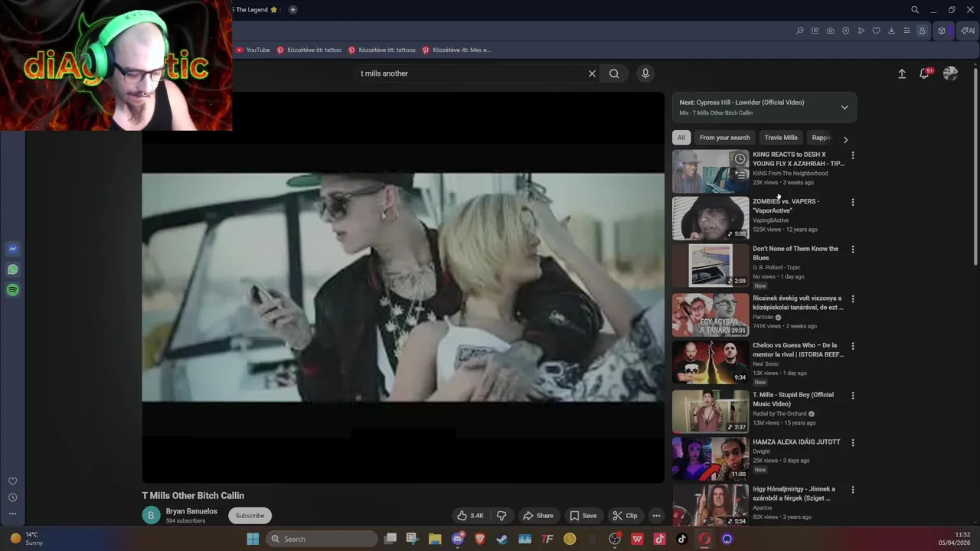980x551 pixels.
Task: Open options for Irigy Hónaljmirigy video
Action: pos(853,490)
